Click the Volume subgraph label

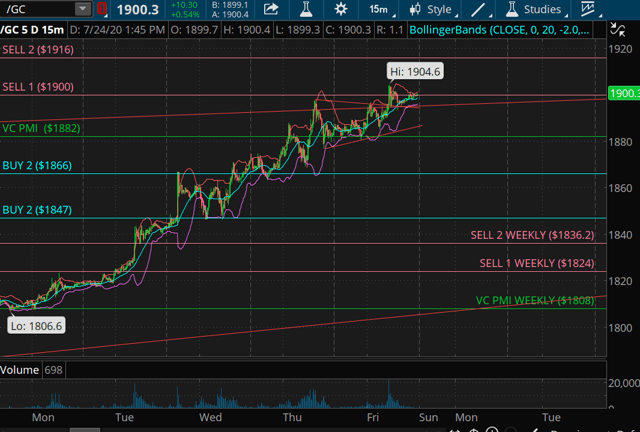coord(20,370)
